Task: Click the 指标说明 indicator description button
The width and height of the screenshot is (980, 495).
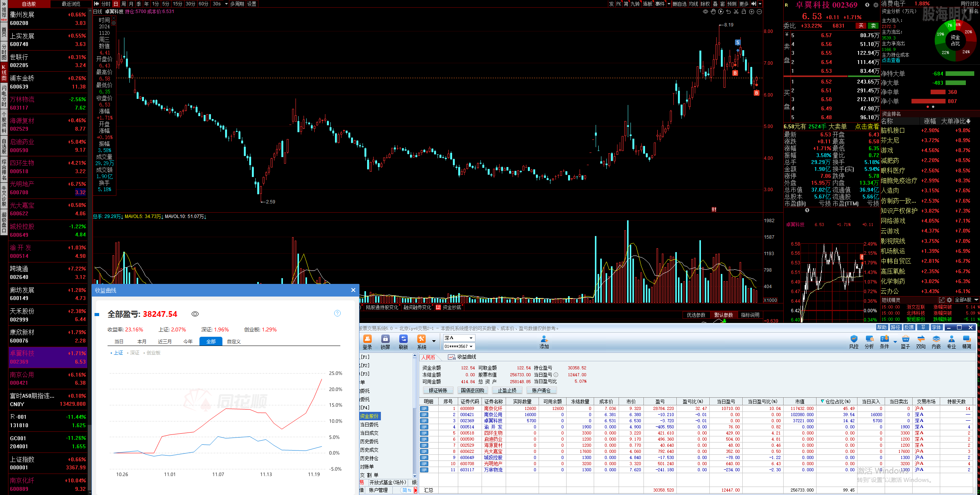Action: (750, 315)
